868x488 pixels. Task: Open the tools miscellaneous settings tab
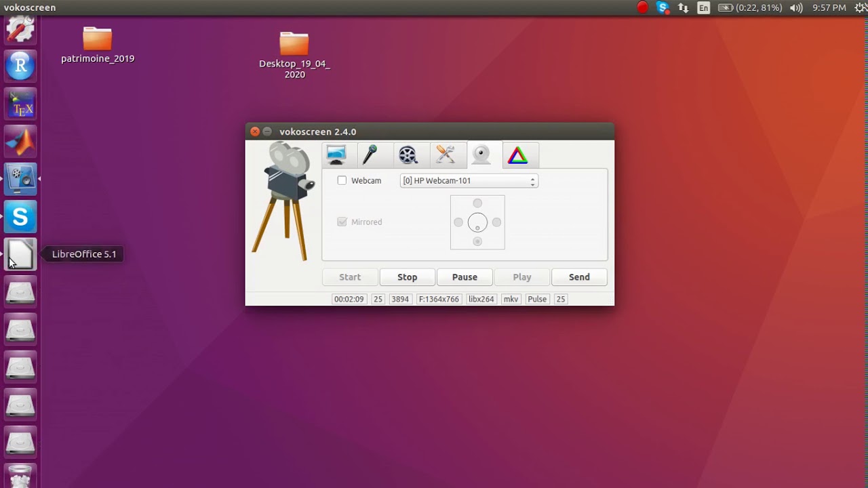[x=446, y=155]
